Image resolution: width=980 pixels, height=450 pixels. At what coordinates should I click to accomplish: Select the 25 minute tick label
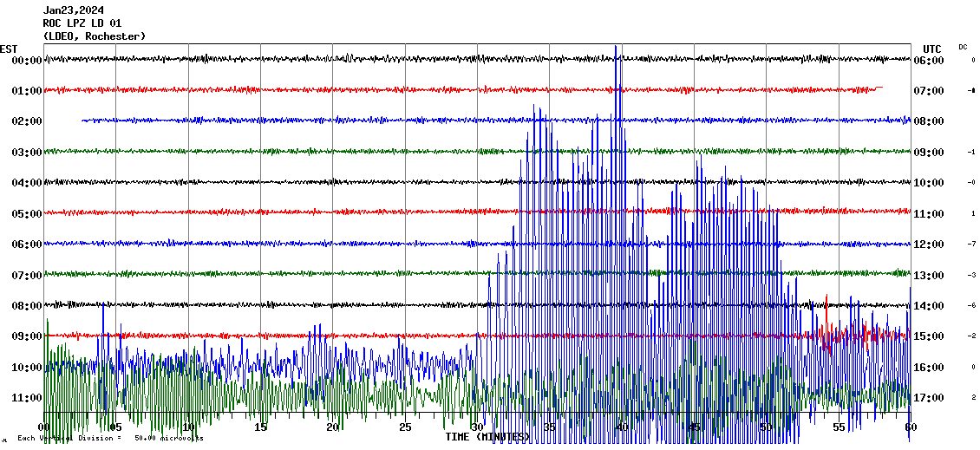click(x=405, y=427)
